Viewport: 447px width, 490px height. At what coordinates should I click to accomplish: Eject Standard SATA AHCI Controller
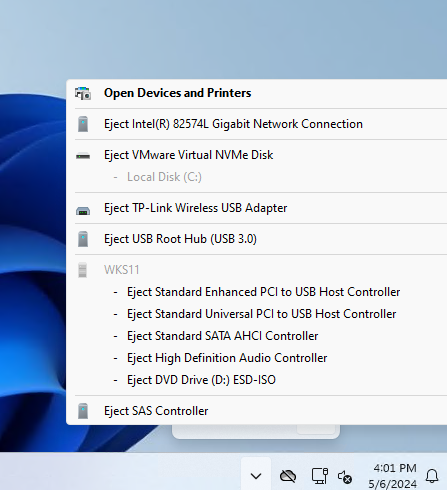(222, 336)
